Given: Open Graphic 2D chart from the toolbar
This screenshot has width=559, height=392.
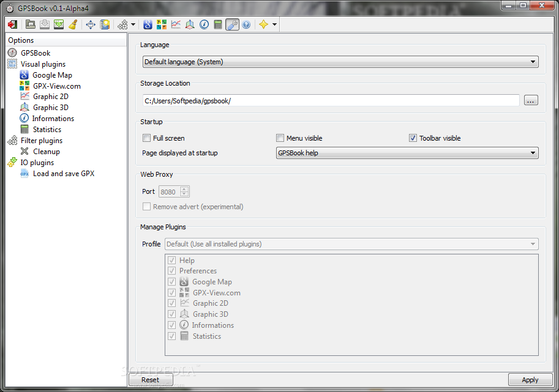Looking at the screenshot, I should tap(176, 24).
